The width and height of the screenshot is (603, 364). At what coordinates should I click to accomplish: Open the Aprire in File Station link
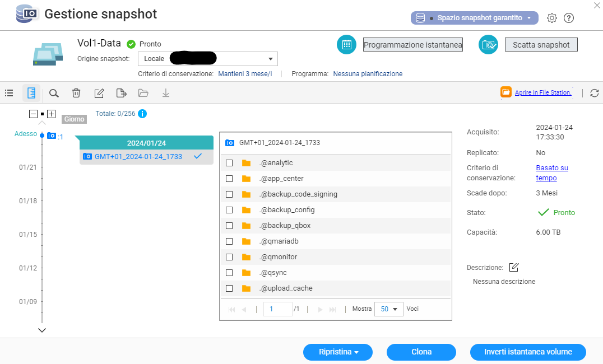coord(543,92)
